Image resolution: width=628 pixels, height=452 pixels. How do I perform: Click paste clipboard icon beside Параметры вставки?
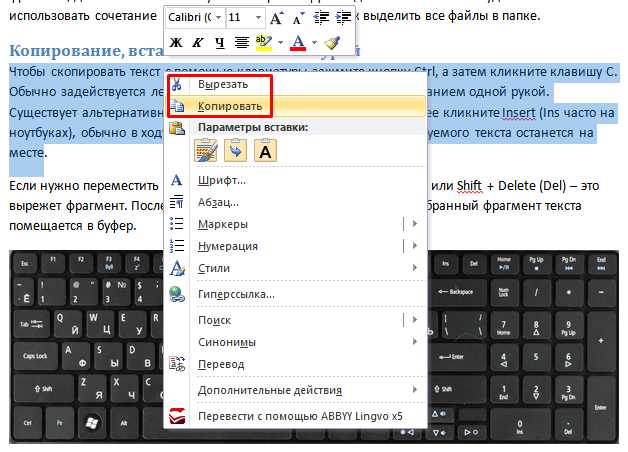pos(177,128)
